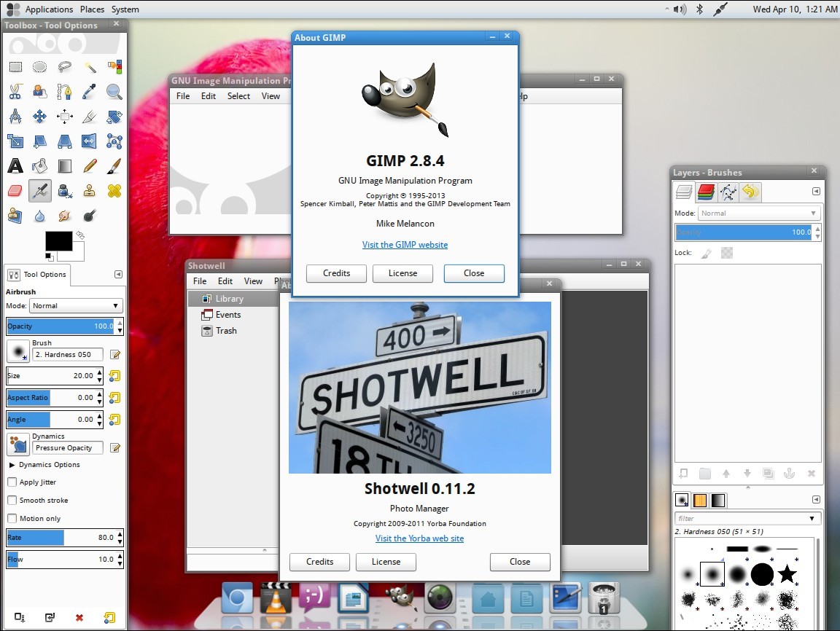This screenshot has height=631, width=840.
Task: Select the Clone stamp tool
Action: (x=90, y=190)
